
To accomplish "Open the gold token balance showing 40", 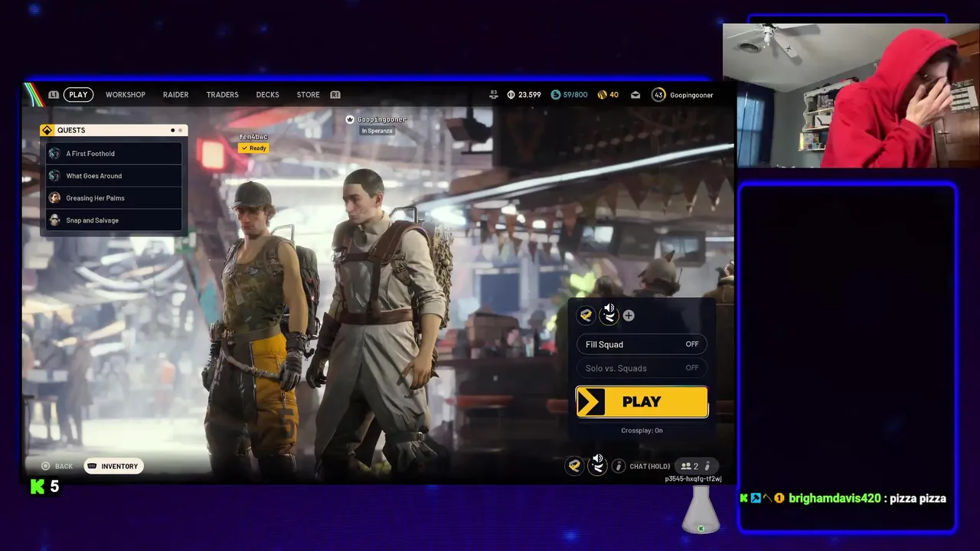I will [x=608, y=95].
